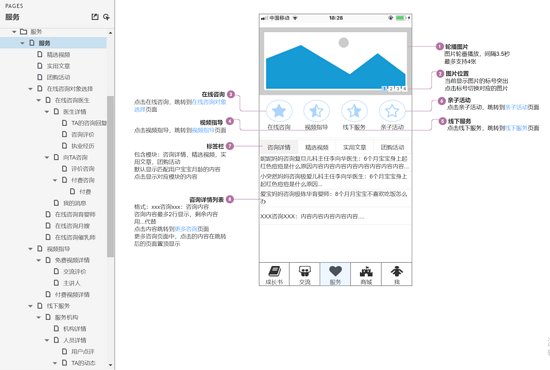550x370 pixels.
Task: Click the carousel banner image placeholder
Action: 335,61
